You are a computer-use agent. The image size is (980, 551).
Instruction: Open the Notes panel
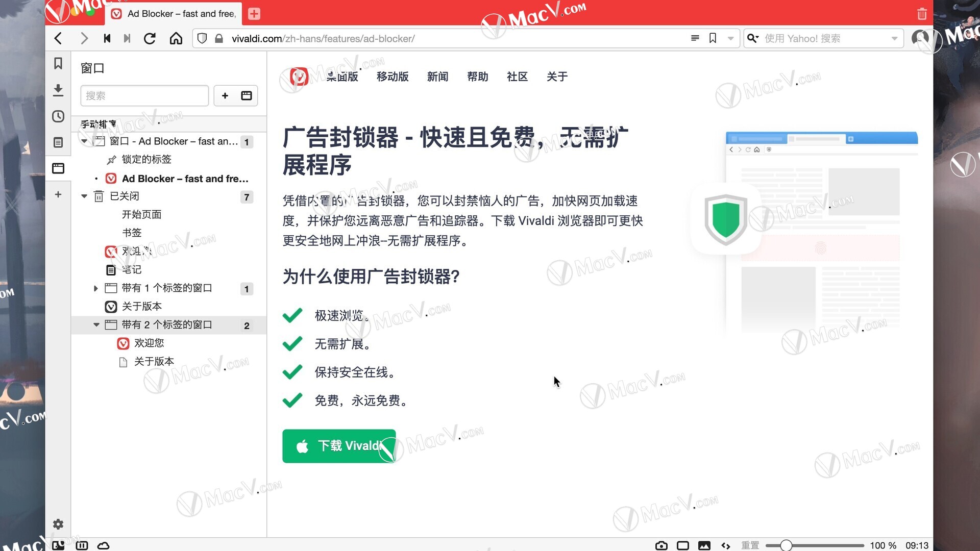tap(58, 142)
